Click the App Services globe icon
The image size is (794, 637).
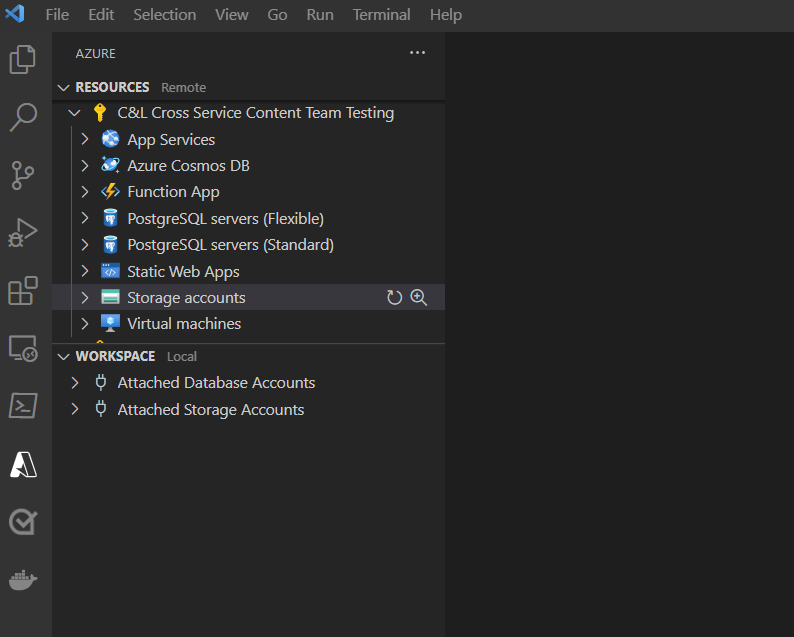[110, 139]
